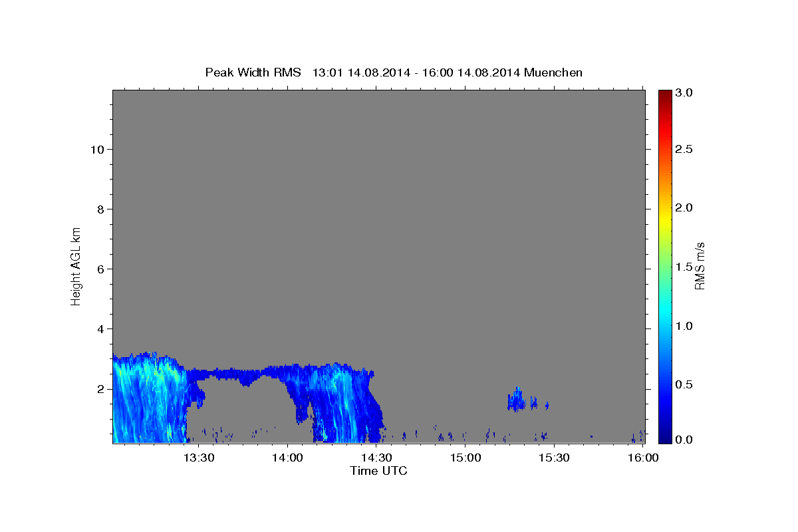This screenshot has width=798, height=532.
Task: Click the height tick label '10'
Action: [x=97, y=150]
